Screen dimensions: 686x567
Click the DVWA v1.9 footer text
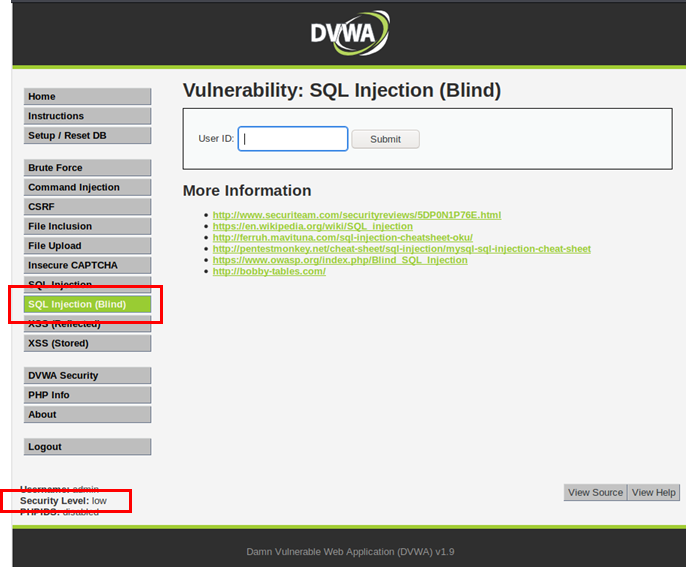click(x=350, y=552)
